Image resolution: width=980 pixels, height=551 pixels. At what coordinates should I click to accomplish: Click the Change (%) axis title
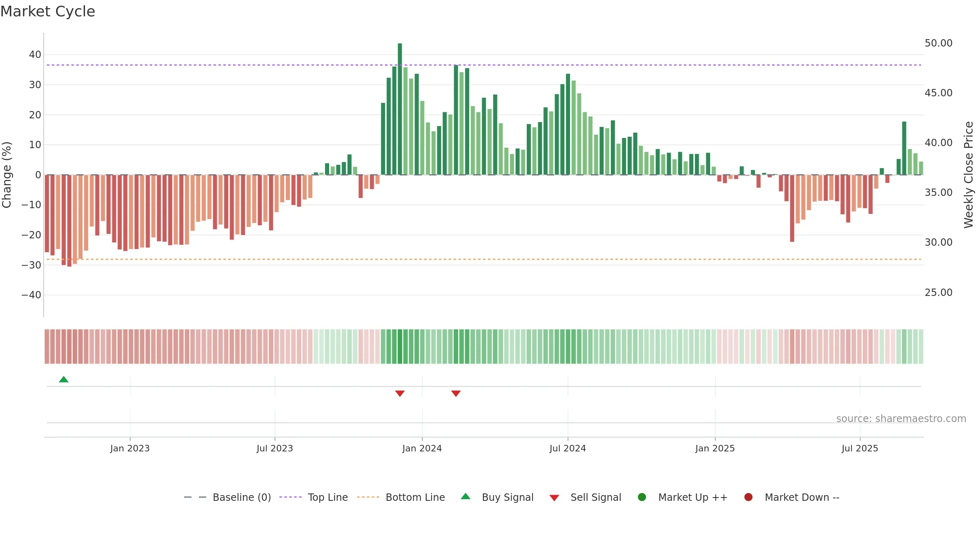[x=7, y=175]
